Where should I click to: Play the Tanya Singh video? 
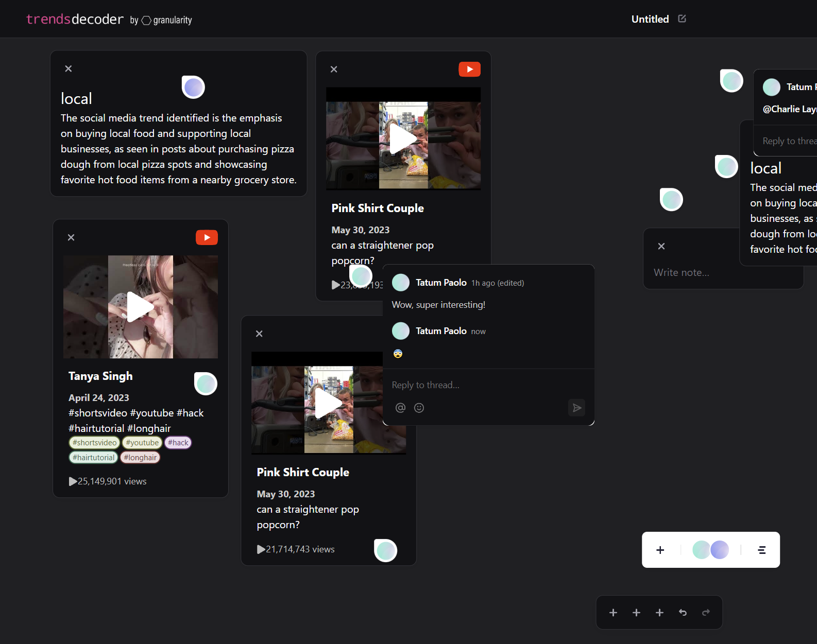point(140,307)
